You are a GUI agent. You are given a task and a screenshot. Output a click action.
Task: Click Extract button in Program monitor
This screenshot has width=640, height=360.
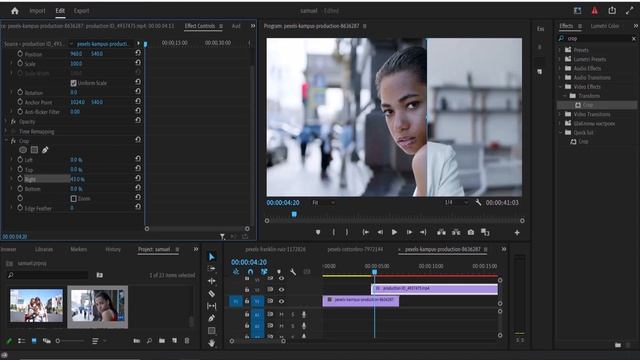[456, 232]
